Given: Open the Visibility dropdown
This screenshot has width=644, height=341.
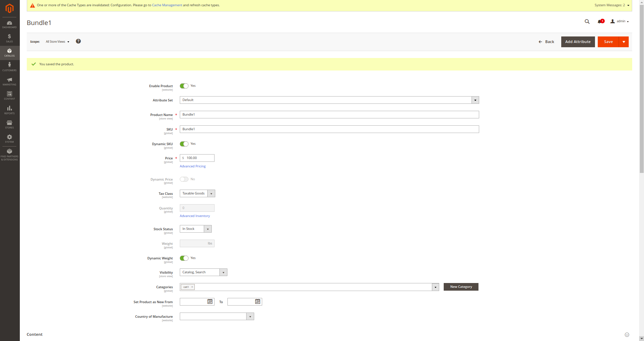Looking at the screenshot, I should coord(203,272).
